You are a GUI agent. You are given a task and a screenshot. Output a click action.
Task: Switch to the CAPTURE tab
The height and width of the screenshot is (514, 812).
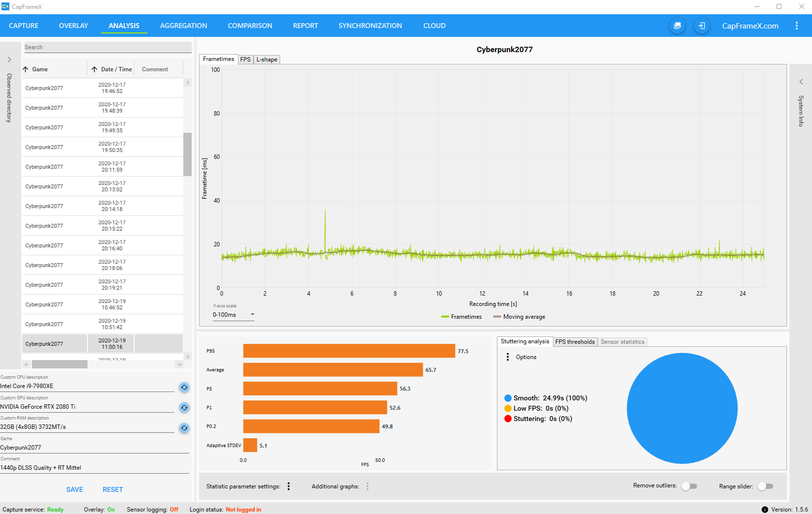pyautogui.click(x=24, y=26)
